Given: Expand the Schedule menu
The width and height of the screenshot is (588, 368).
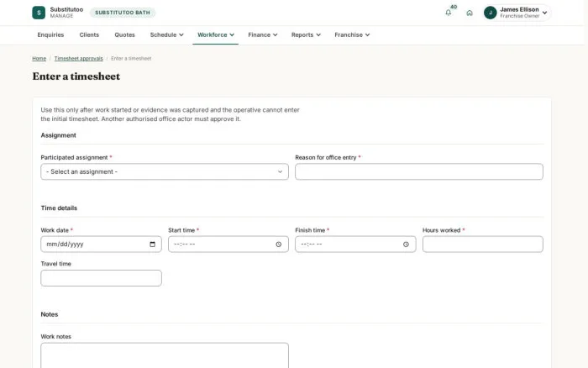Looking at the screenshot, I should tap(166, 35).
